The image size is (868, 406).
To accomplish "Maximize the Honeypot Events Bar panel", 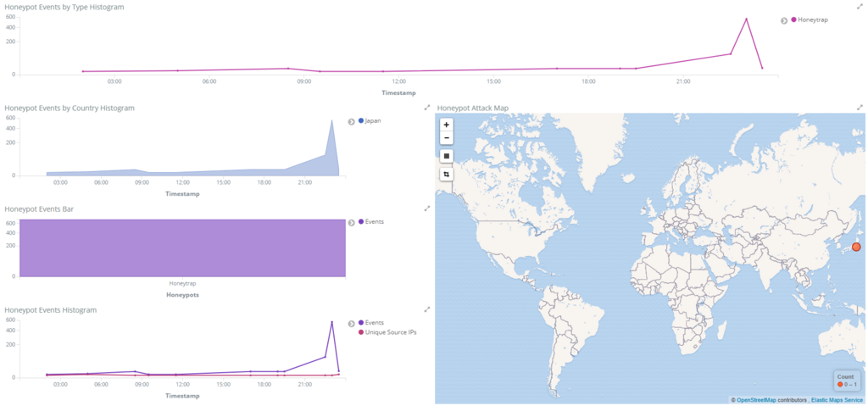I will (427, 209).
